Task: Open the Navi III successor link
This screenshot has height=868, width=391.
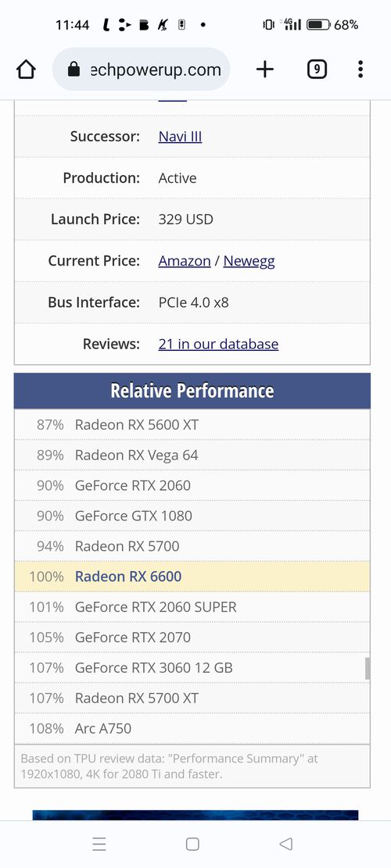Action: click(x=180, y=136)
